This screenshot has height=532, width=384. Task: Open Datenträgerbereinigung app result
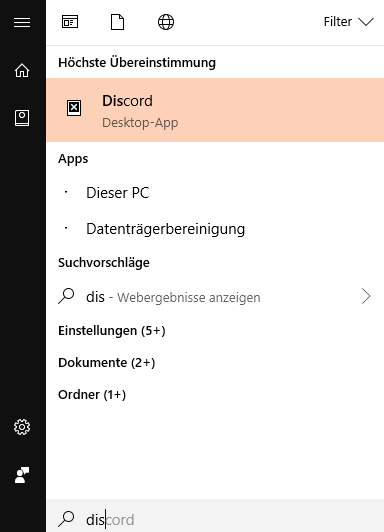[215, 229]
